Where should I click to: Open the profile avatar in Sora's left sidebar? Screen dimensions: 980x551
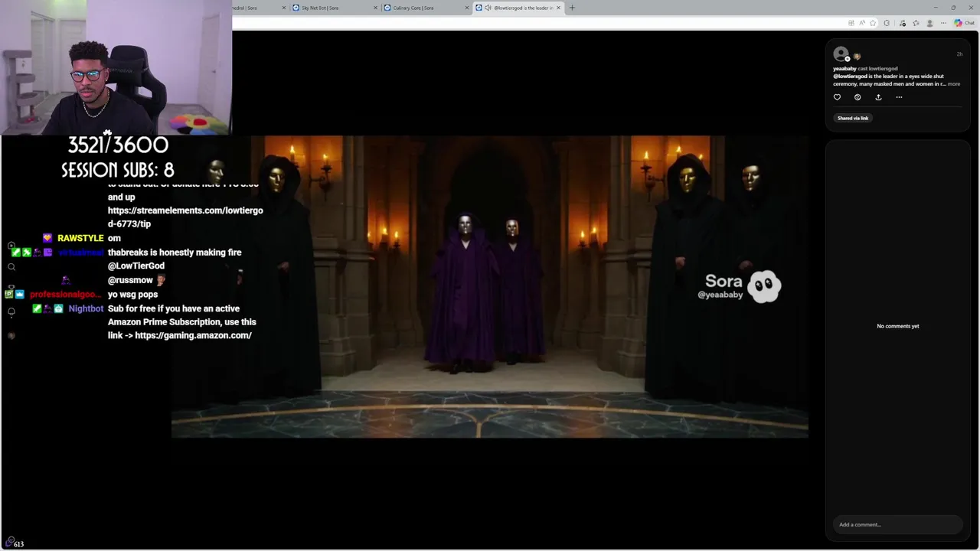pyautogui.click(x=11, y=335)
